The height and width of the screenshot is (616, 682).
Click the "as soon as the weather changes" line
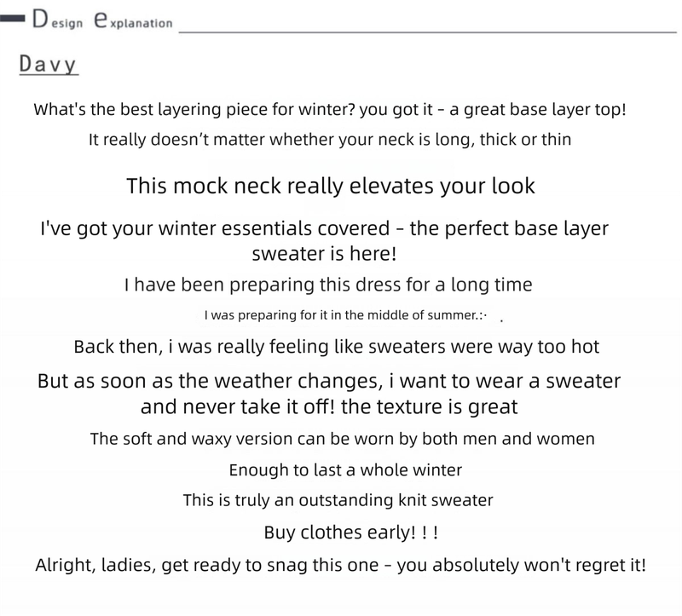(329, 380)
